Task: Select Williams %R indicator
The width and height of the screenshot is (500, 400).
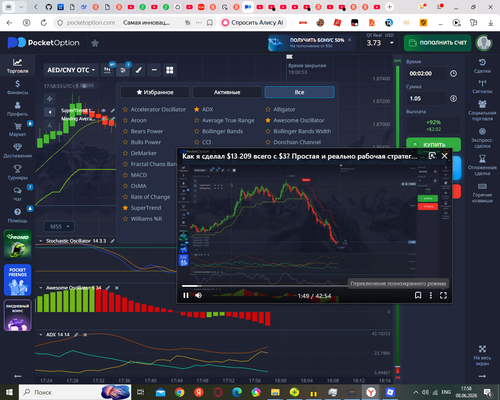Action: [x=146, y=219]
